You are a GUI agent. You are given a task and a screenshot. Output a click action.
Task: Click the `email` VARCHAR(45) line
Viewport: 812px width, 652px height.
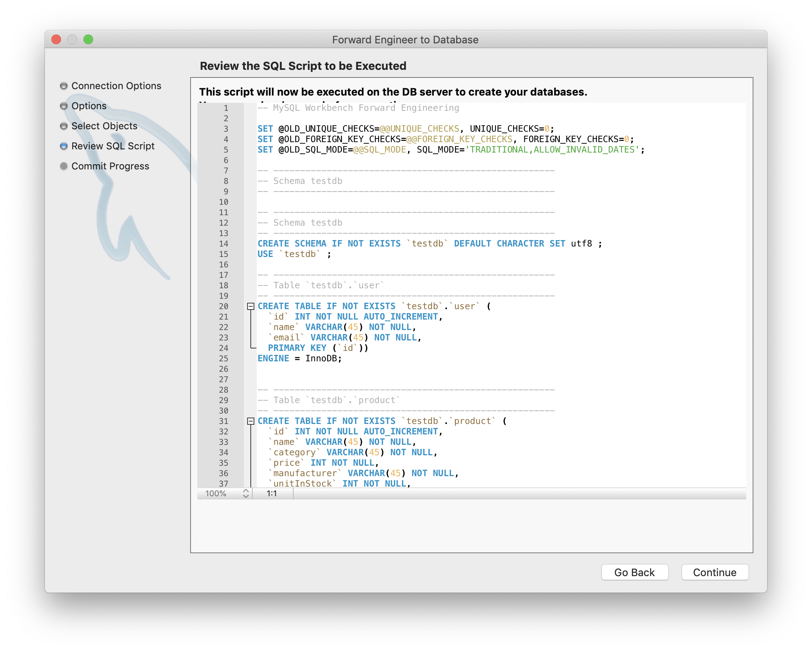click(345, 338)
